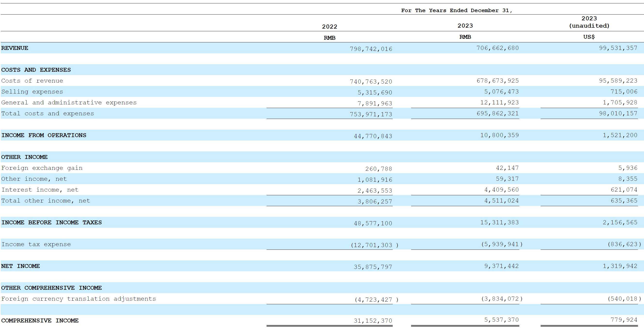The width and height of the screenshot is (644, 328).
Task: Click the Costs of revenue label
Action: pos(32,81)
